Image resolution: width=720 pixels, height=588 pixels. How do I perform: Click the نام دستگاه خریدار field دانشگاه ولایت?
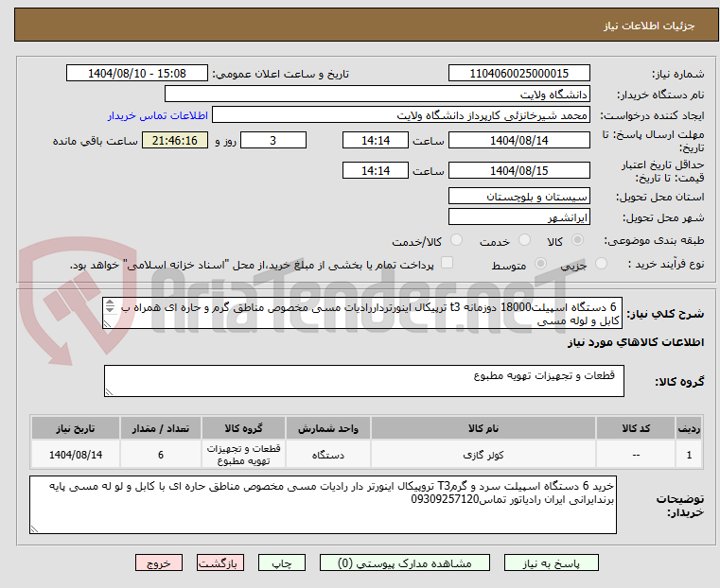(x=377, y=95)
